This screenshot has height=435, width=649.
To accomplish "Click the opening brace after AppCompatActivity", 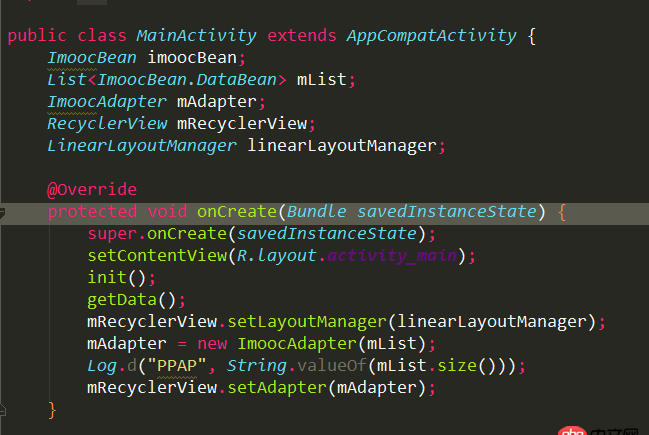I will tap(532, 36).
